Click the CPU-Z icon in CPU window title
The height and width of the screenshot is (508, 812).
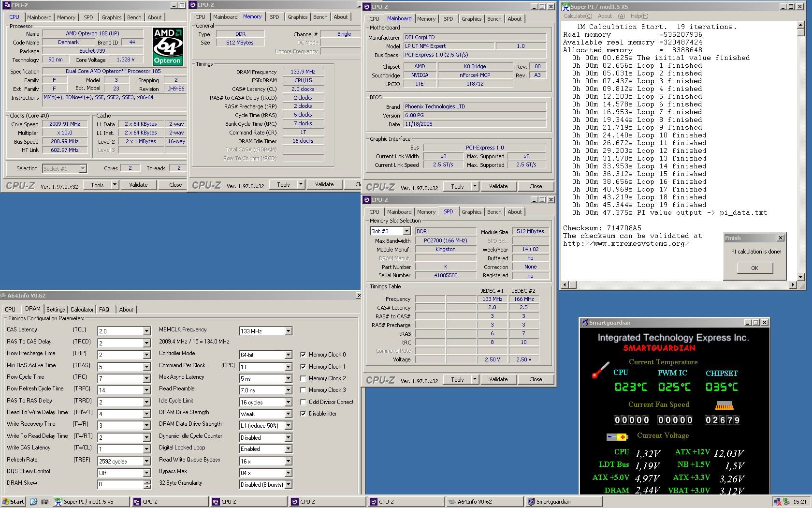(x=7, y=5)
